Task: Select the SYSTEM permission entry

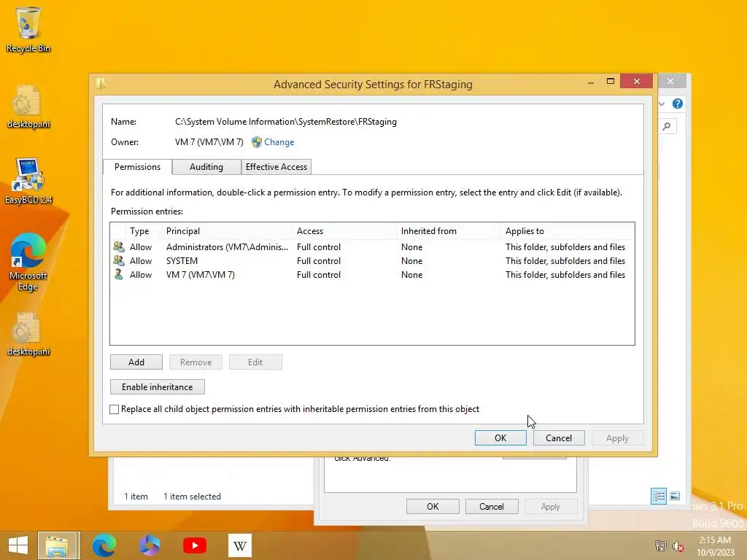Action: [x=372, y=260]
